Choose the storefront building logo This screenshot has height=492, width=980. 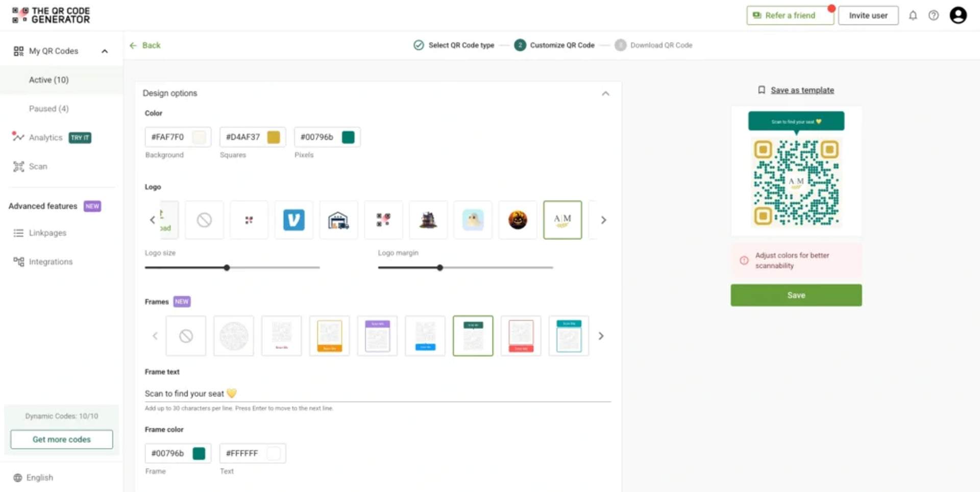coord(338,220)
